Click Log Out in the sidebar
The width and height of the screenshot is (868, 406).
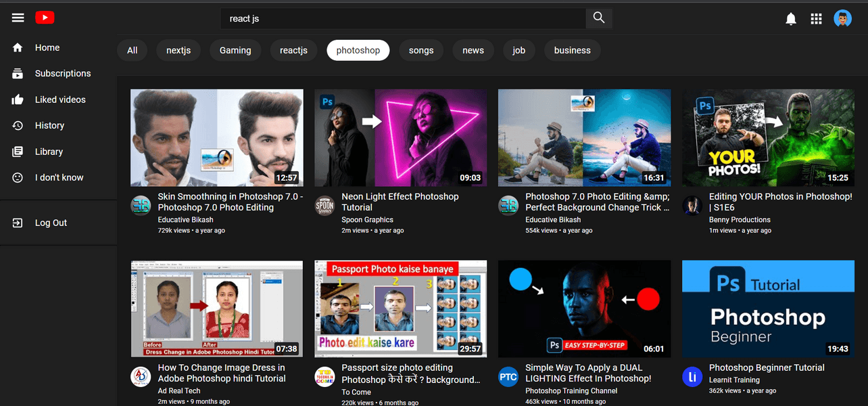(x=51, y=223)
